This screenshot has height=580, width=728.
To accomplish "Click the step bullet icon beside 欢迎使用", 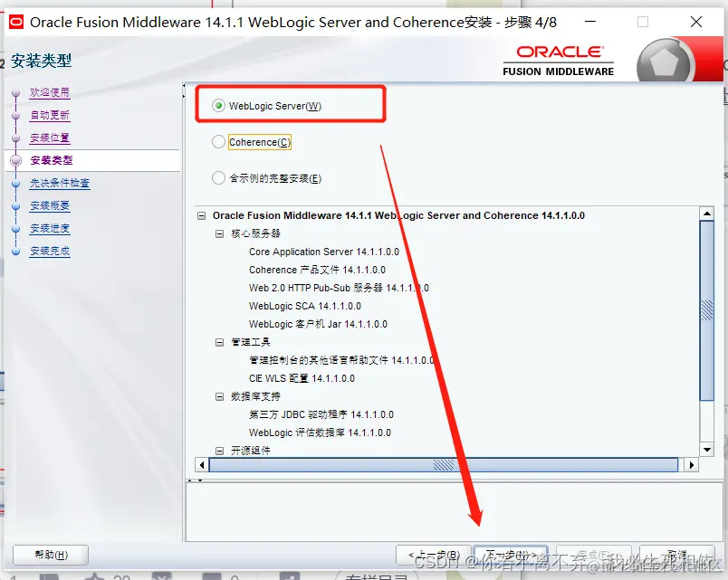I will point(15,93).
